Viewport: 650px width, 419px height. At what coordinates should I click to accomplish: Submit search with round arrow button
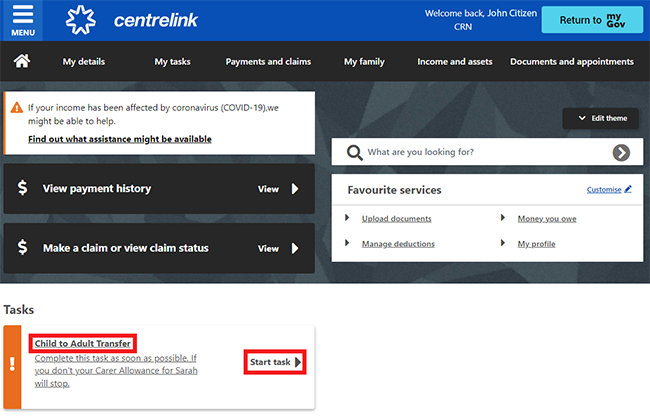pyautogui.click(x=621, y=153)
